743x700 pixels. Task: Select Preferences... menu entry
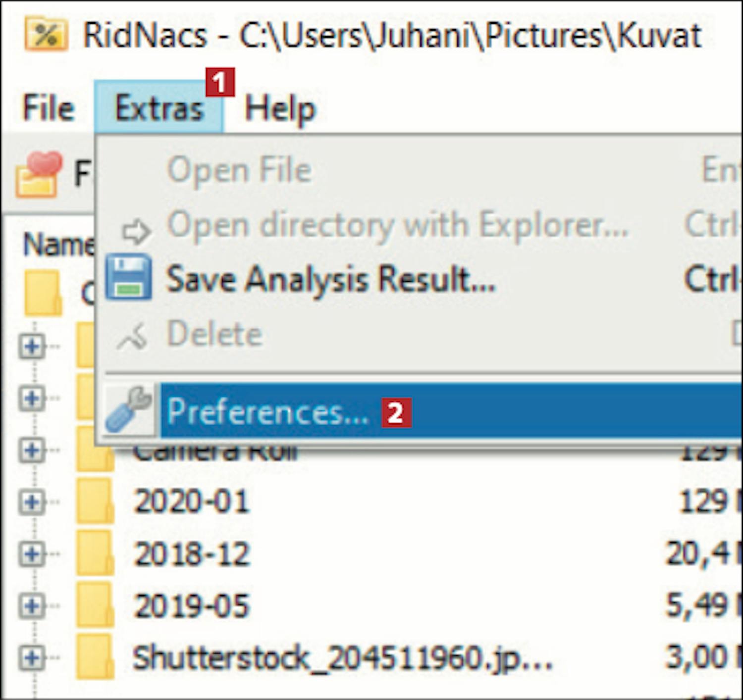click(x=267, y=411)
